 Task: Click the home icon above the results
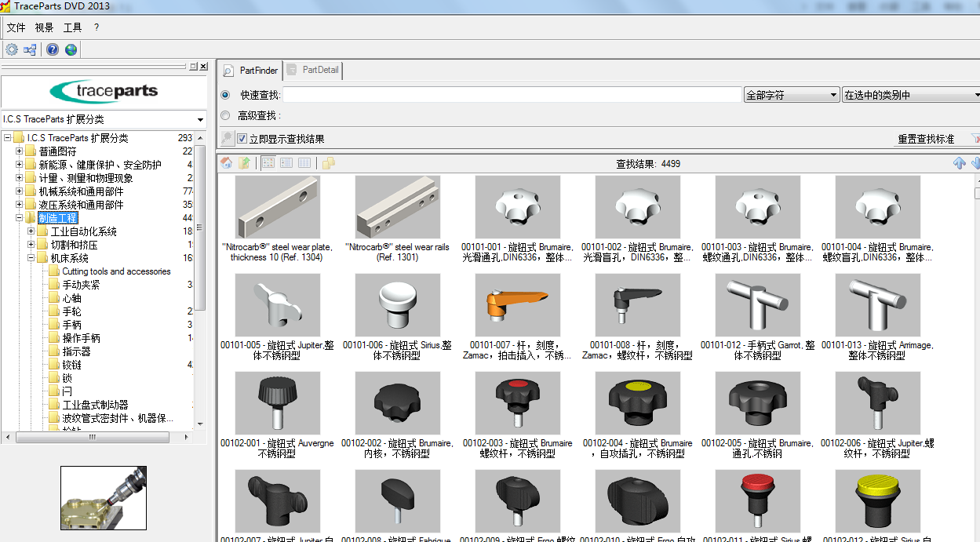[226, 162]
